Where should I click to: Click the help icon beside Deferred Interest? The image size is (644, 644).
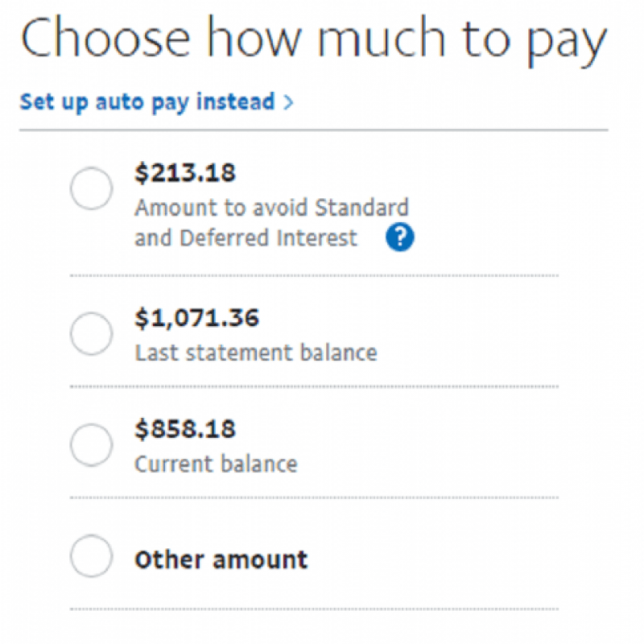coord(398,237)
